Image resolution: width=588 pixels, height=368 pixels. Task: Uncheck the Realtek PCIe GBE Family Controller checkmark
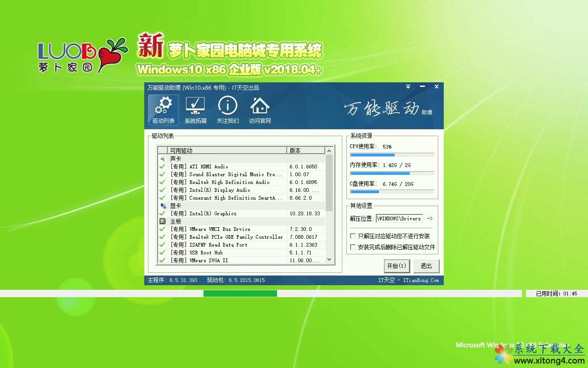tap(162, 237)
